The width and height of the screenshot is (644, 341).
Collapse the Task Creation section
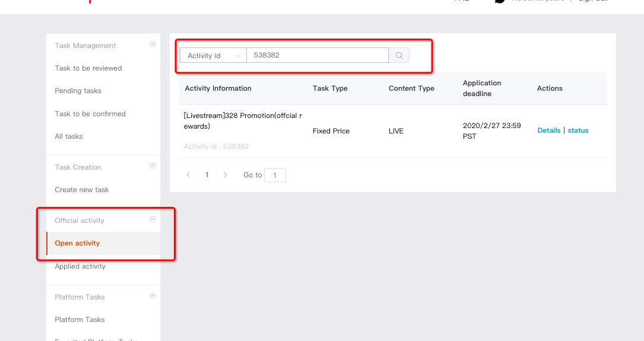153,166
